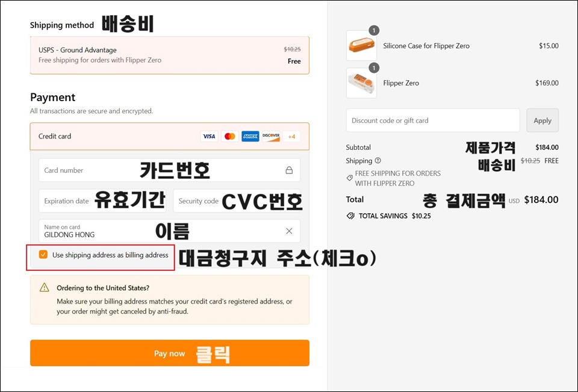Click the Pay now button
The image size is (578, 392).
(x=170, y=353)
